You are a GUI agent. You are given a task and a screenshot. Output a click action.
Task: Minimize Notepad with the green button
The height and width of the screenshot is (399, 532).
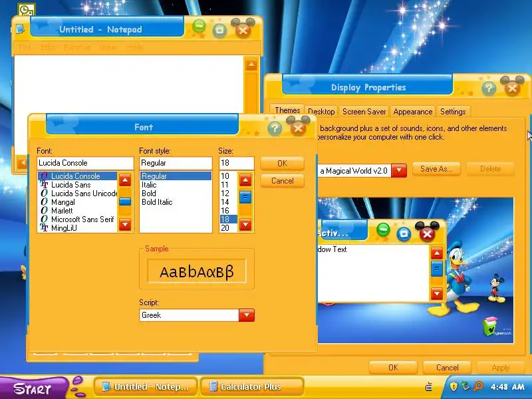pos(199,27)
